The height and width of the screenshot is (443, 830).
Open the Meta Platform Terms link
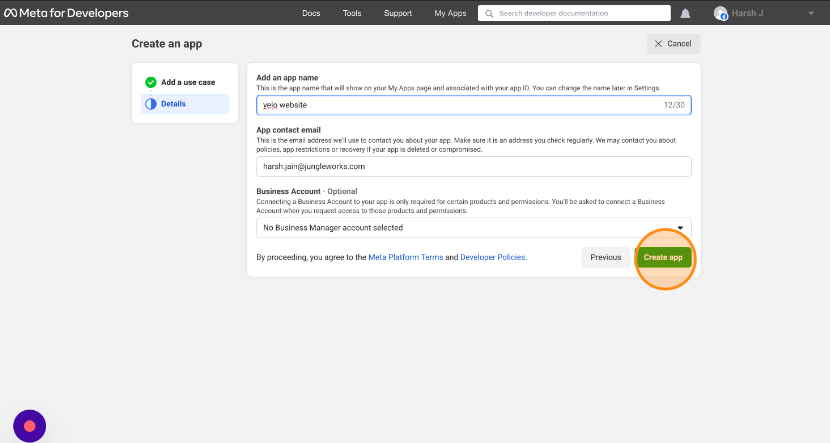405,257
